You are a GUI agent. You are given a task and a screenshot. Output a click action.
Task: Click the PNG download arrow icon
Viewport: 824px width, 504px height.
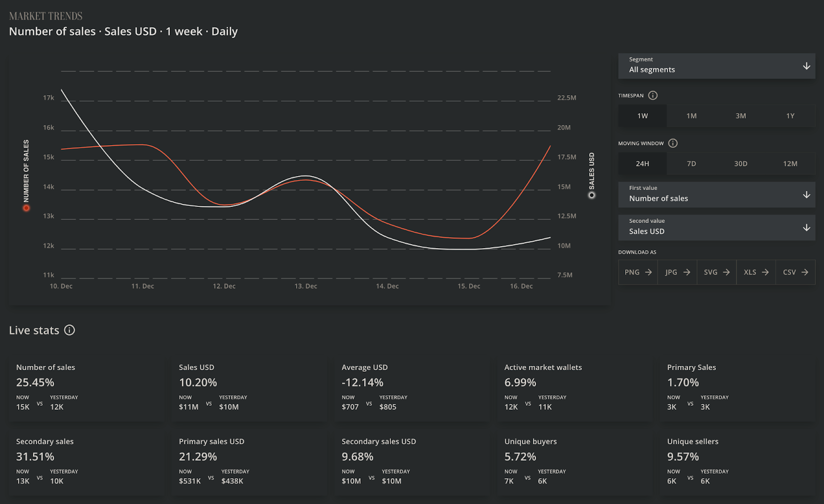(x=648, y=272)
